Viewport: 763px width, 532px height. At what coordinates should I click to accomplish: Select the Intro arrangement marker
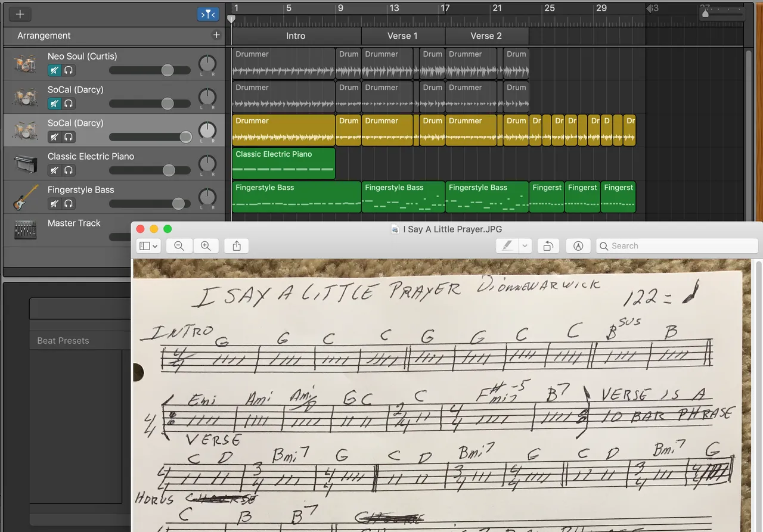(296, 36)
